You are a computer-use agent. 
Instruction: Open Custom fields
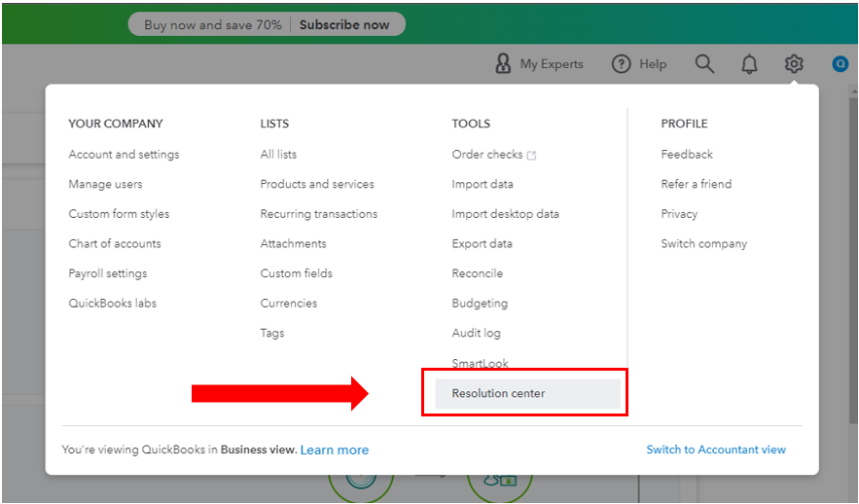pos(297,272)
